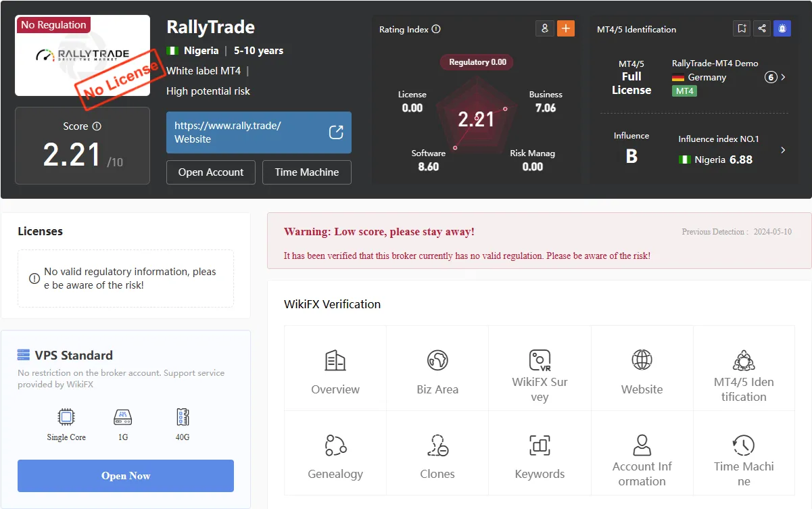Click the green MT4 tag
812x509 pixels.
684,91
